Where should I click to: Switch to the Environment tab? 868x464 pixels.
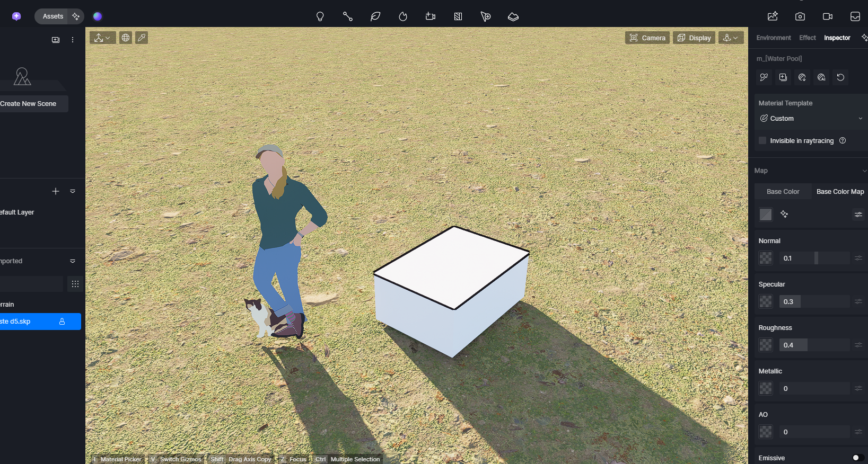773,38
